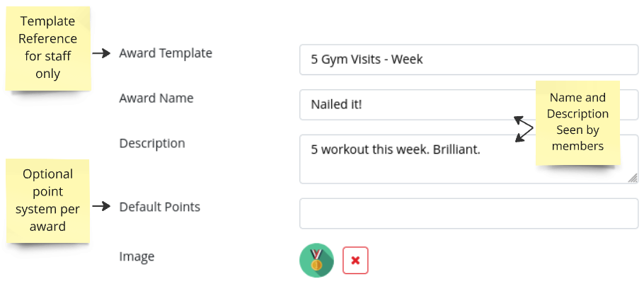This screenshot has height=284, width=644.
Task: Click the 'Default Points' label
Action: (x=160, y=207)
